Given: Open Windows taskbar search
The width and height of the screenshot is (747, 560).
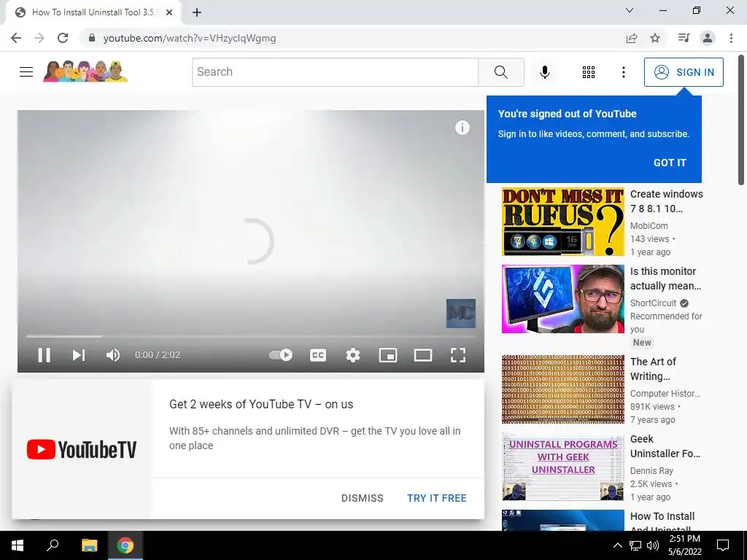Looking at the screenshot, I should tap(53, 545).
